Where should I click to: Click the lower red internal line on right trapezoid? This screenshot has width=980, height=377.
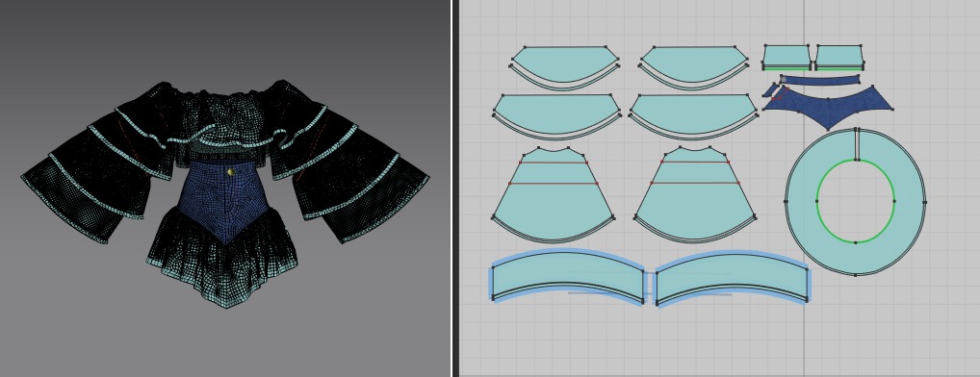[x=695, y=183]
